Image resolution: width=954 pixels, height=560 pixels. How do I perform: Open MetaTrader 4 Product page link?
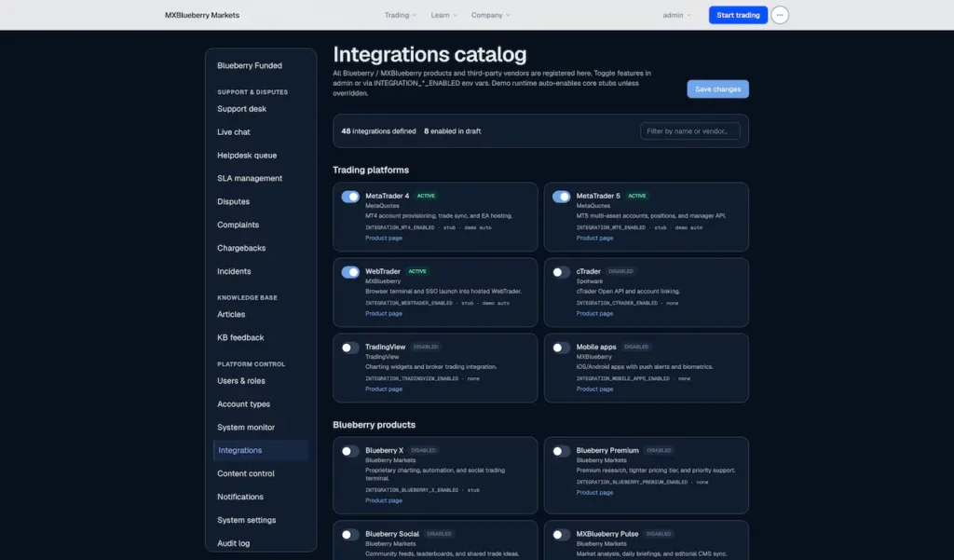click(x=383, y=238)
